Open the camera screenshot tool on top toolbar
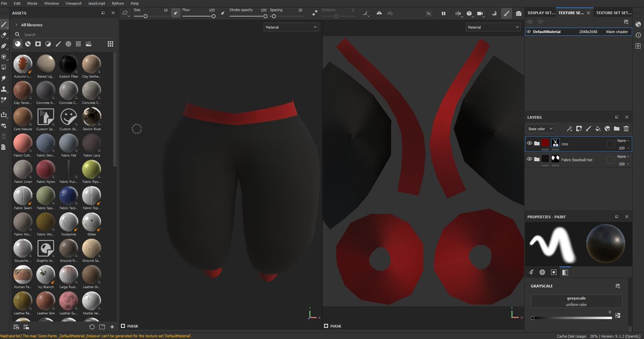The height and width of the screenshot is (339, 644). pyautogui.click(x=518, y=13)
